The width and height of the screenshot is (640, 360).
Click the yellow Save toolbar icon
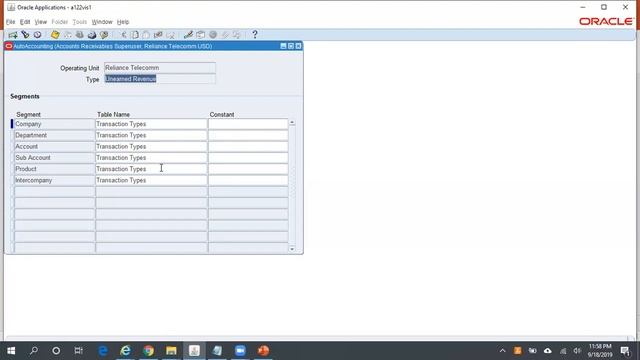click(x=55, y=35)
